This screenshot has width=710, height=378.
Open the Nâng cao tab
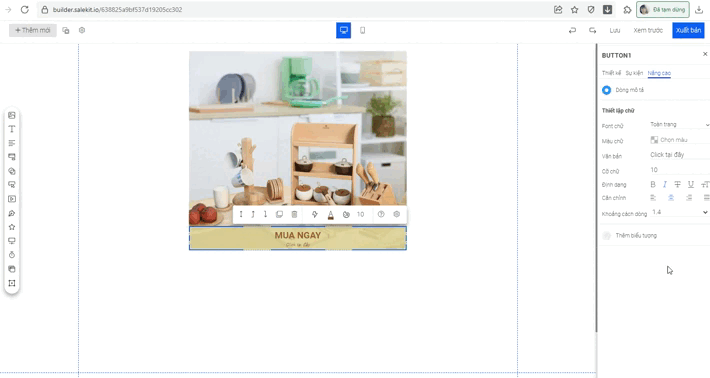point(659,73)
